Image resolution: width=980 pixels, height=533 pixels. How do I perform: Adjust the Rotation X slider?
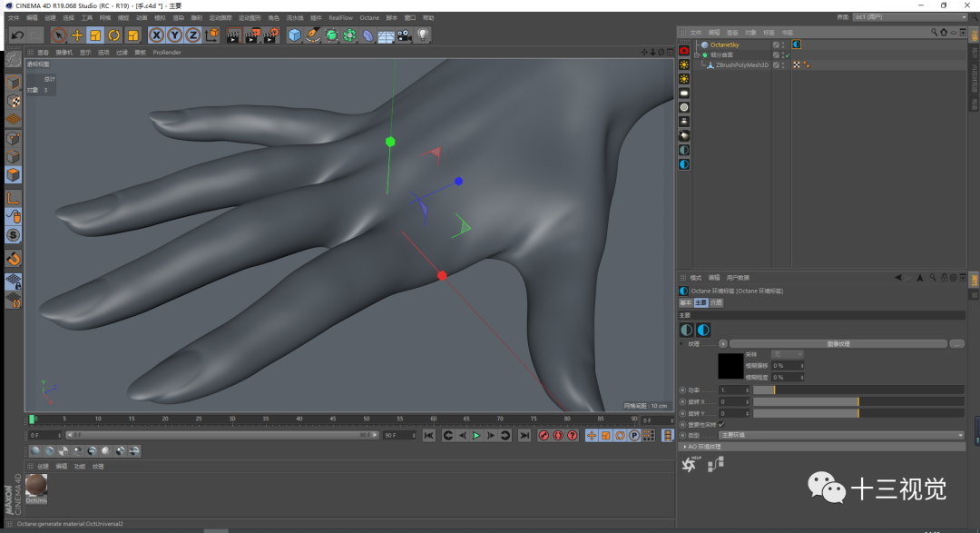tap(858, 402)
